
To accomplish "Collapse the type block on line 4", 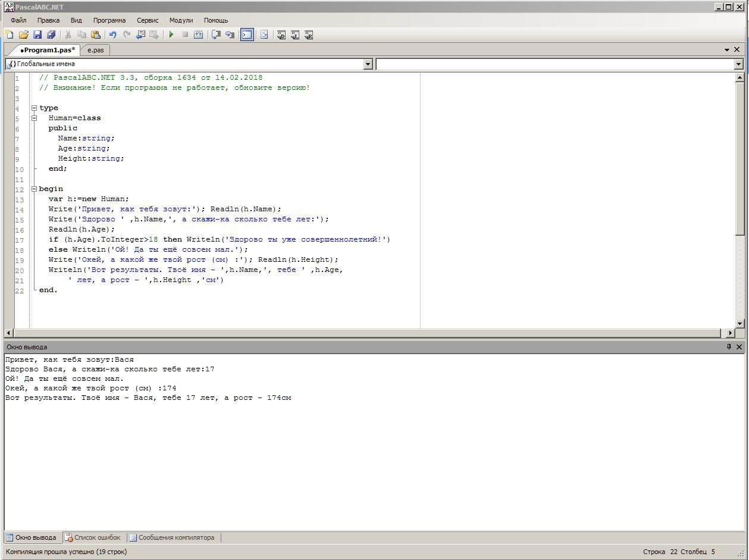I will (x=34, y=108).
